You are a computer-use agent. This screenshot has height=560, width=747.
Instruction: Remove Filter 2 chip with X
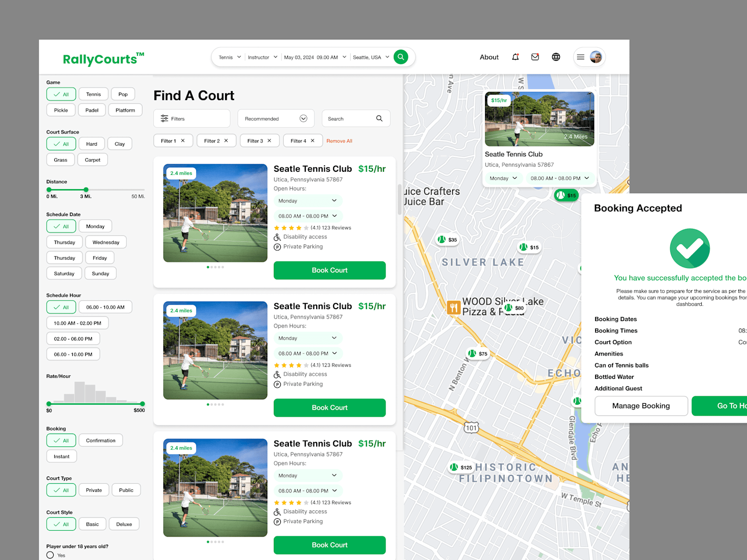[226, 141]
